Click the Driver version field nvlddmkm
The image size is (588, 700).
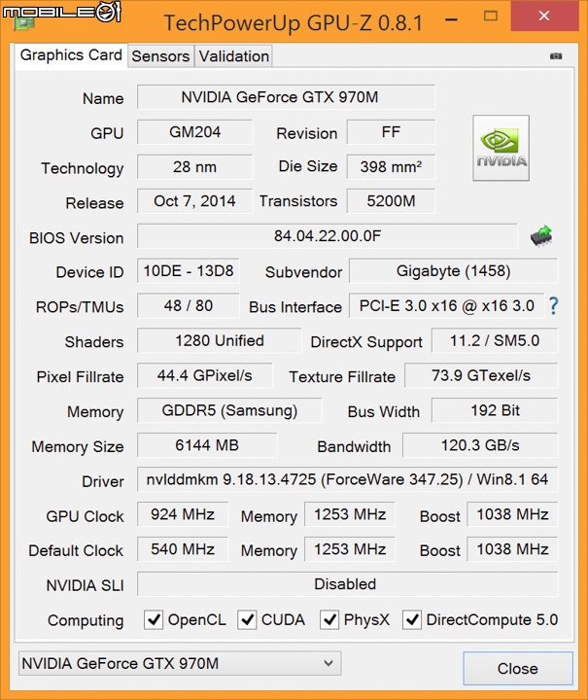348,479
